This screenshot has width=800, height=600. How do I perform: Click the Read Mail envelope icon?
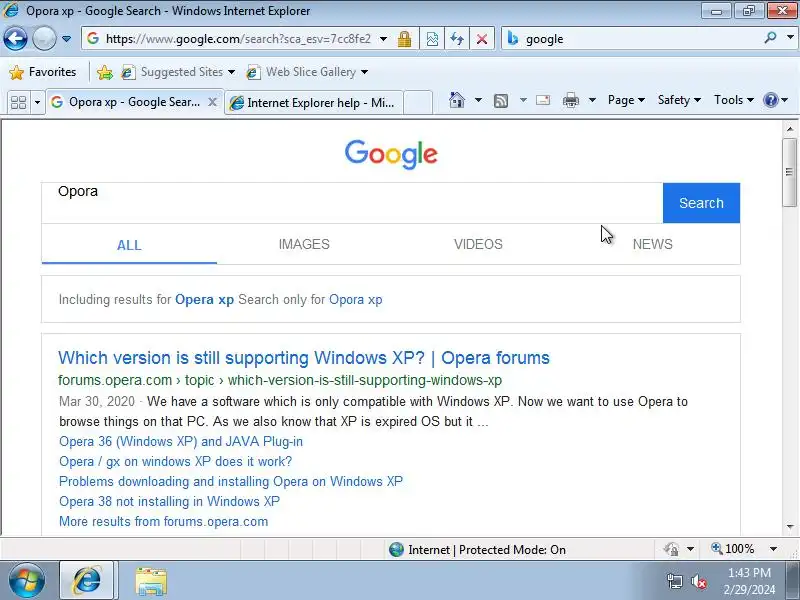(543, 100)
